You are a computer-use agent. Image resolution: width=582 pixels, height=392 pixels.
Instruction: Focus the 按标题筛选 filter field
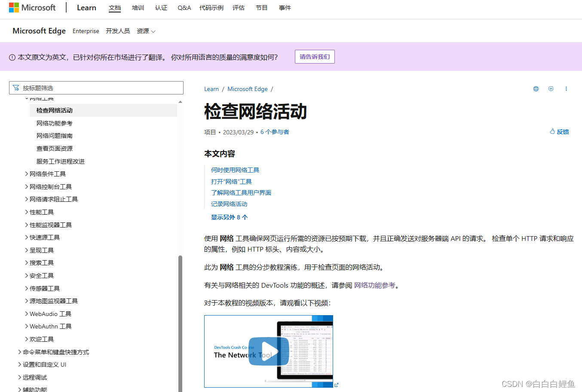(96, 88)
